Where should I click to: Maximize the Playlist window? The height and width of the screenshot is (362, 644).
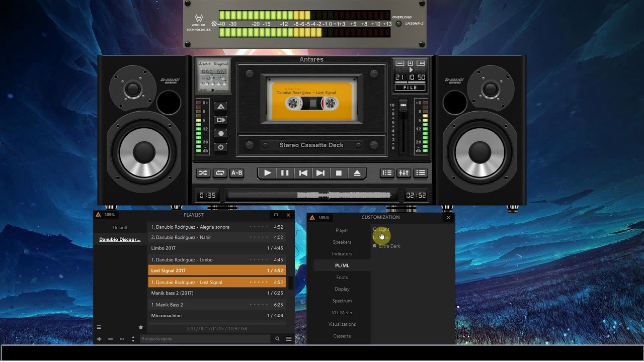click(276, 215)
